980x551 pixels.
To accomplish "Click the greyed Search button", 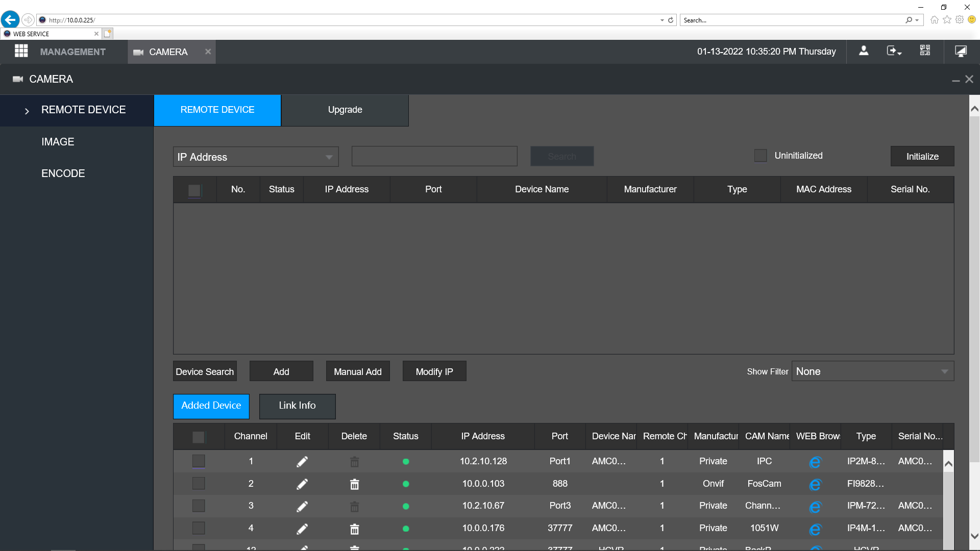I will (562, 156).
